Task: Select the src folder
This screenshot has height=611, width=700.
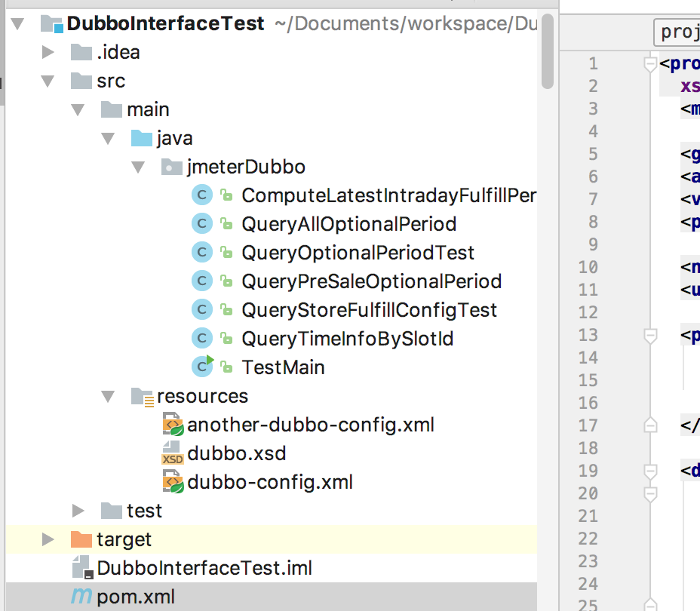Action: click(111, 81)
